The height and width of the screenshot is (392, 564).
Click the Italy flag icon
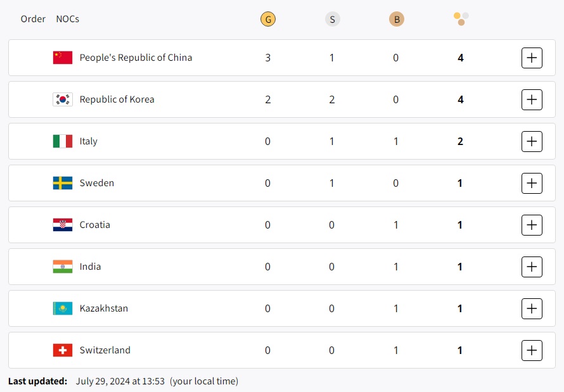coord(63,141)
